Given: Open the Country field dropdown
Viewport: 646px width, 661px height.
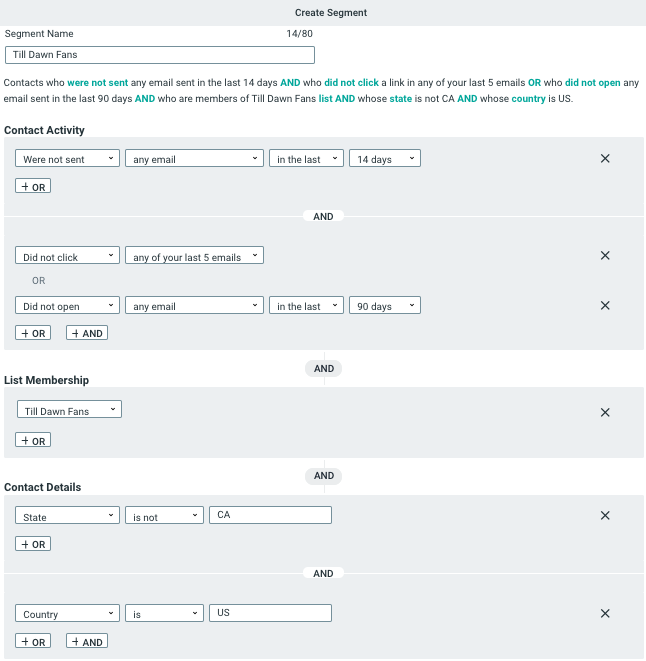Looking at the screenshot, I should coord(68,614).
